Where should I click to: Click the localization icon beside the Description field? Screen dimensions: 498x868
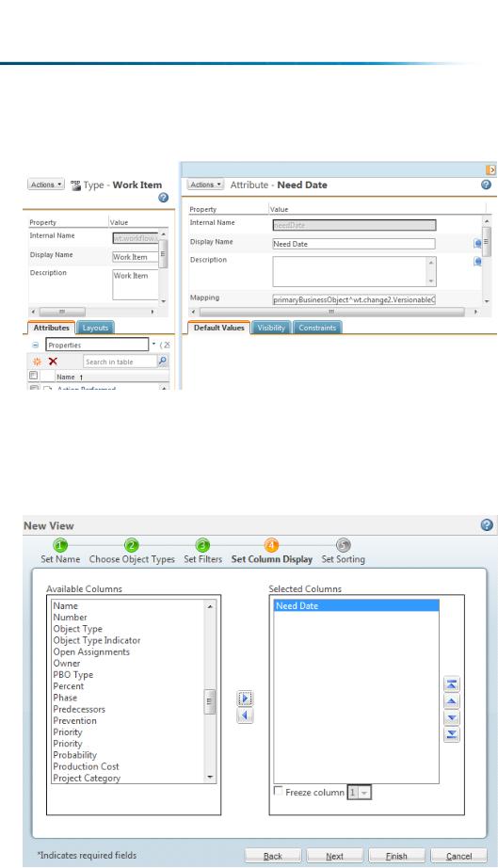pyautogui.click(x=477, y=262)
